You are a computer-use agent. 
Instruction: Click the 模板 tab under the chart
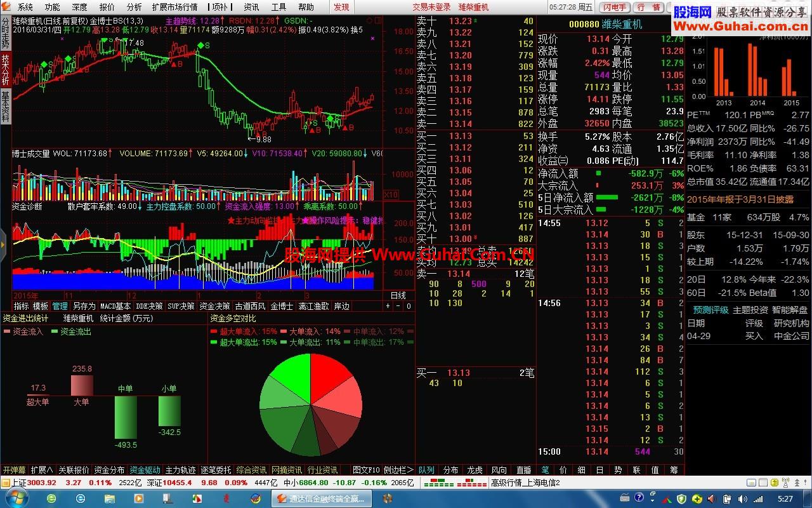coord(40,306)
